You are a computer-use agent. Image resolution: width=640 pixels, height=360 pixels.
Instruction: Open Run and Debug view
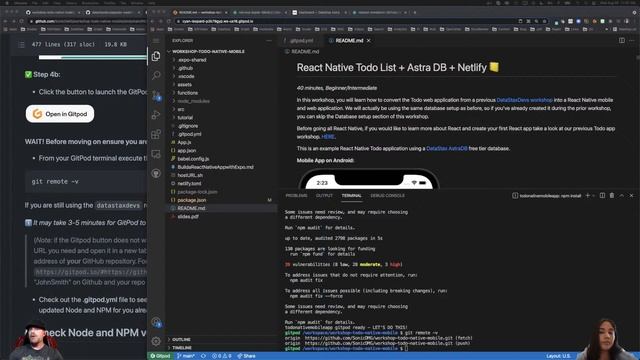(x=156, y=115)
